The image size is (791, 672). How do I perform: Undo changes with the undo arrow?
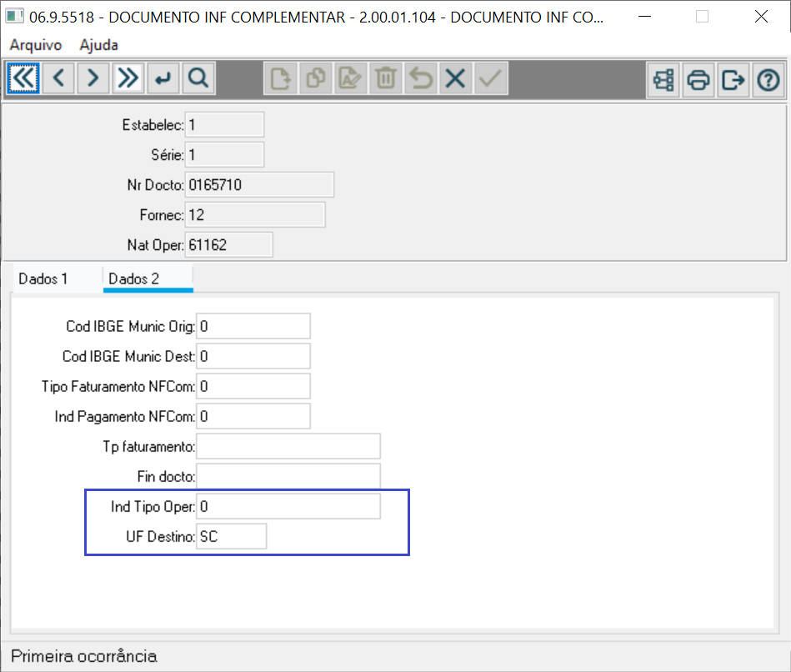click(x=421, y=78)
